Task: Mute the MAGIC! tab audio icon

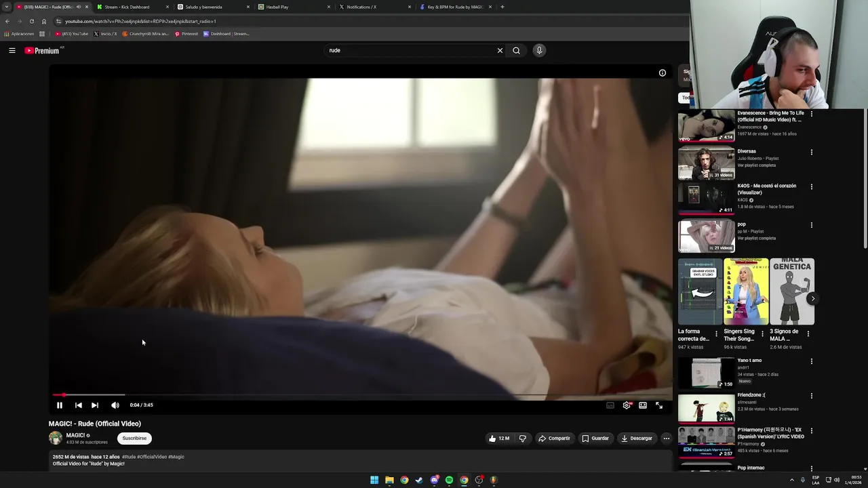Action: click(78, 7)
